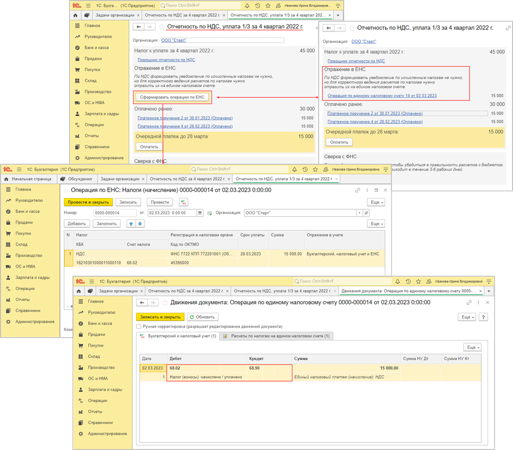
Task: Select Начальная страница tab in the middle window
Action: click(x=29, y=179)
